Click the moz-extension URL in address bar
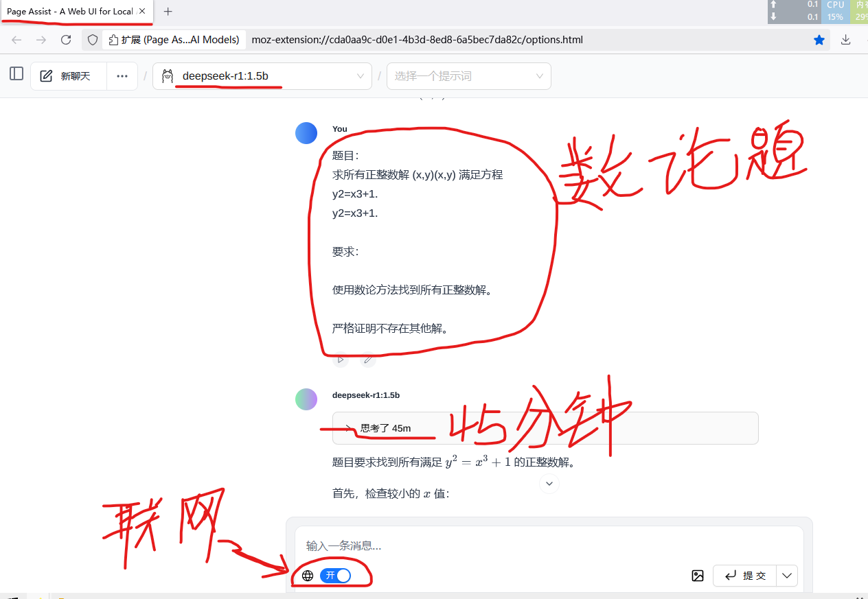868x599 pixels. [417, 40]
